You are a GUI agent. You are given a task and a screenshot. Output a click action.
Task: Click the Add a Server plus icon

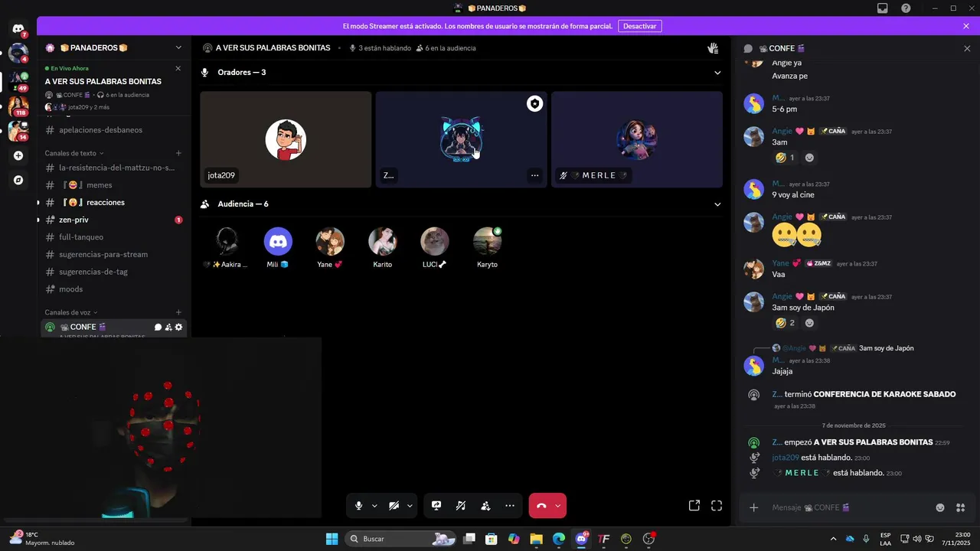18,155
